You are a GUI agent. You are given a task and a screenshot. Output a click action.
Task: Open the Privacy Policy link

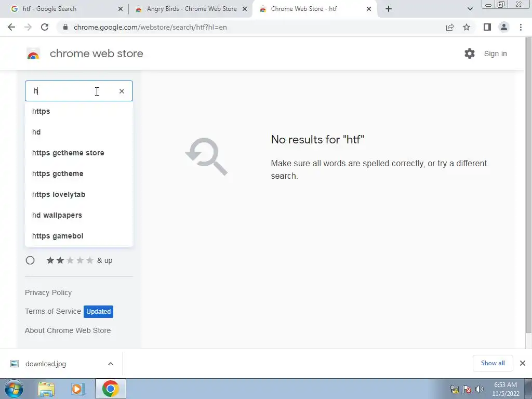click(48, 292)
